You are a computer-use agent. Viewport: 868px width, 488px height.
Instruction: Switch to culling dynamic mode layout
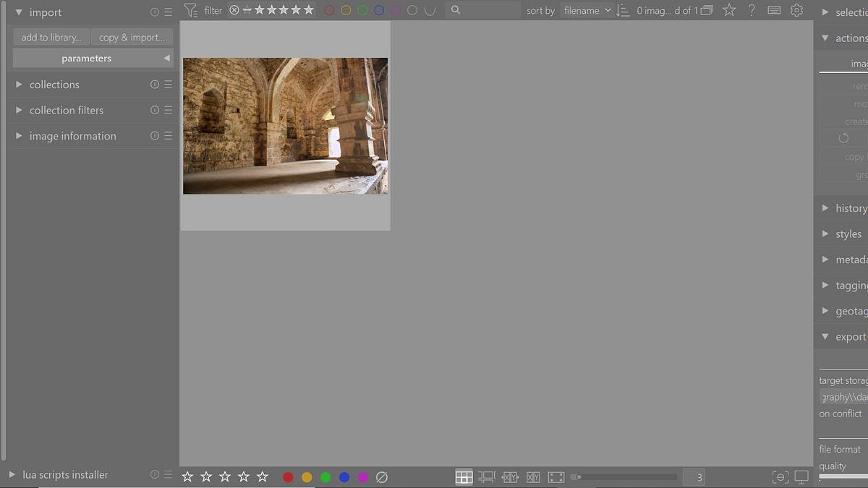534,477
